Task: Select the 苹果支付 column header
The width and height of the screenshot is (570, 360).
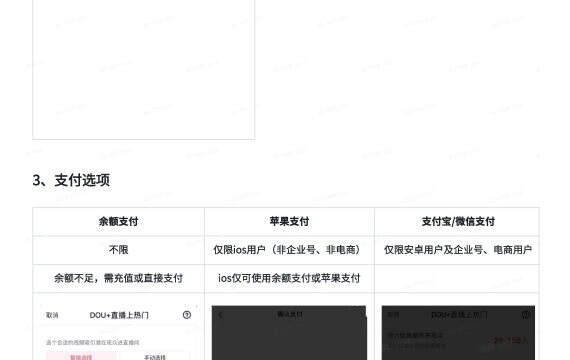Action: tap(289, 221)
